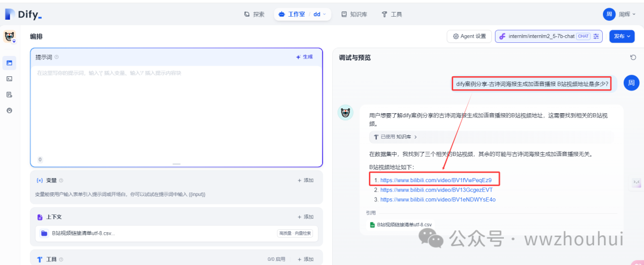Click the Dify logo

[24, 14]
